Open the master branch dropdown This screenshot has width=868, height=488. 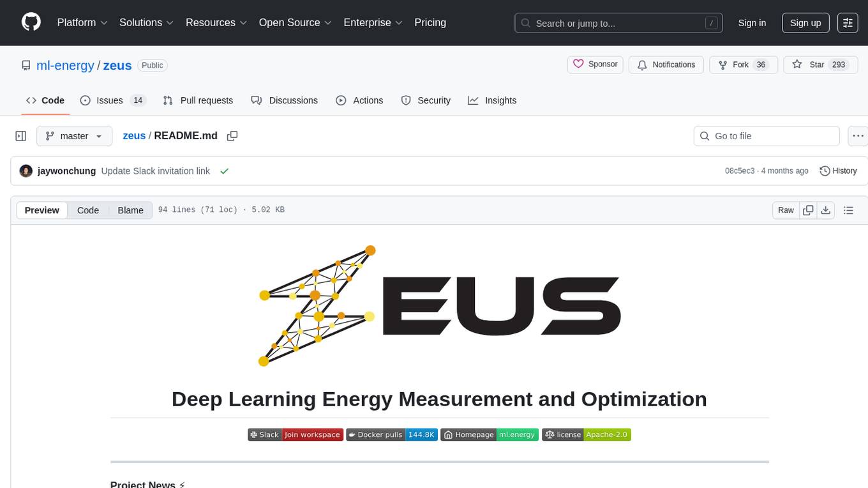point(74,136)
